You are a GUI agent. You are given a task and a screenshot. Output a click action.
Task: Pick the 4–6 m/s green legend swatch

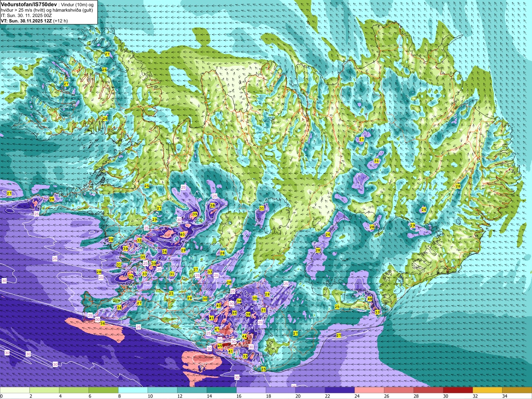[x=74, y=390]
